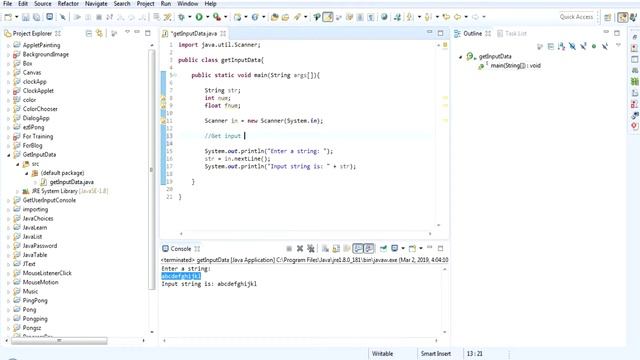Click Remove Launch X icon in Console
The width and height of the screenshot is (640, 360).
300,249
